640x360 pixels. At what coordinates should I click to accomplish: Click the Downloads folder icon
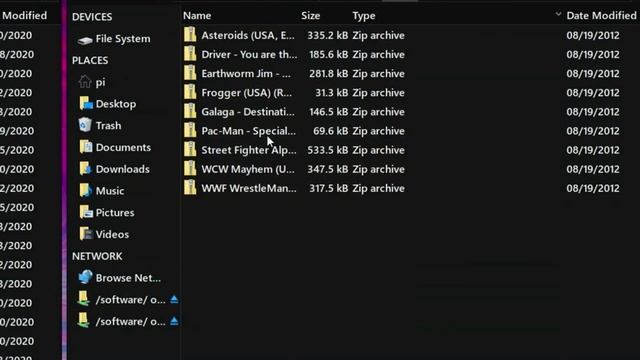(x=85, y=168)
